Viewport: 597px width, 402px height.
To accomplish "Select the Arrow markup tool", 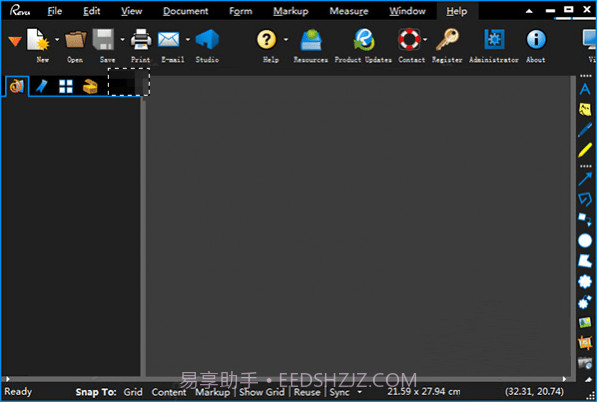I will [585, 179].
